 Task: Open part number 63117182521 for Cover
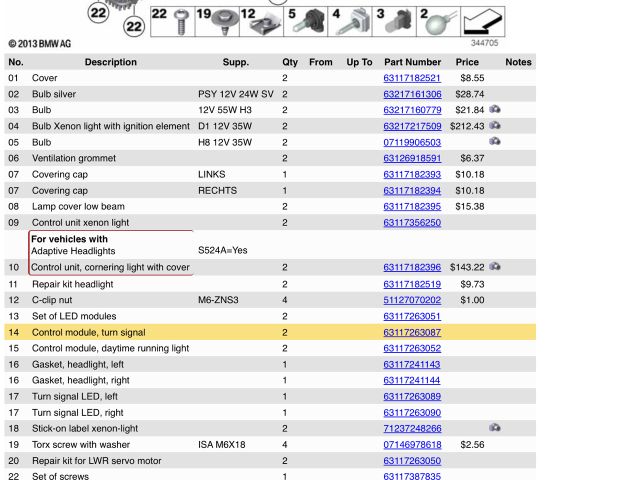coord(412,78)
